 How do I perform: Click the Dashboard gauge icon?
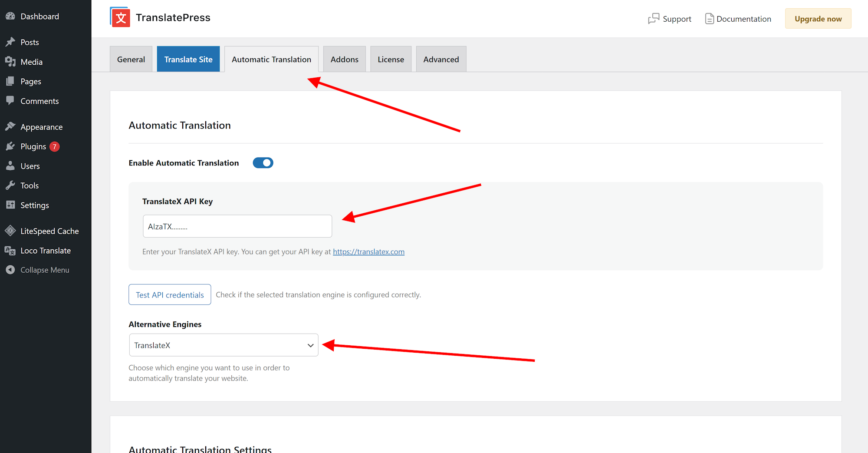pos(10,16)
